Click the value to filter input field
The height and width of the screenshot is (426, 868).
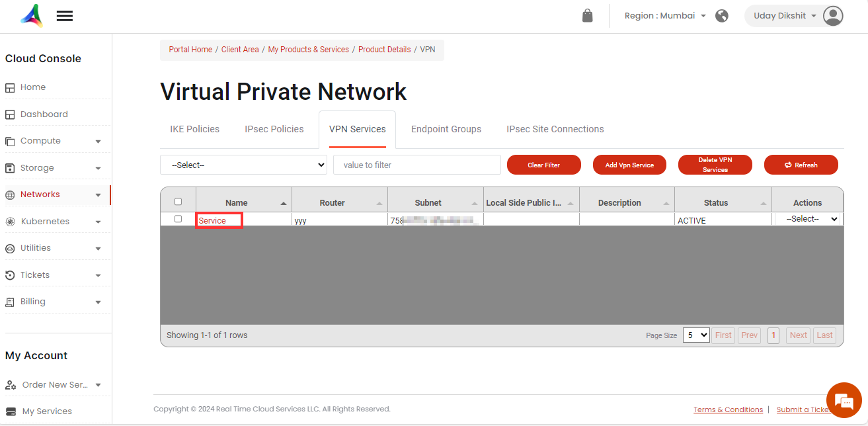(416, 165)
